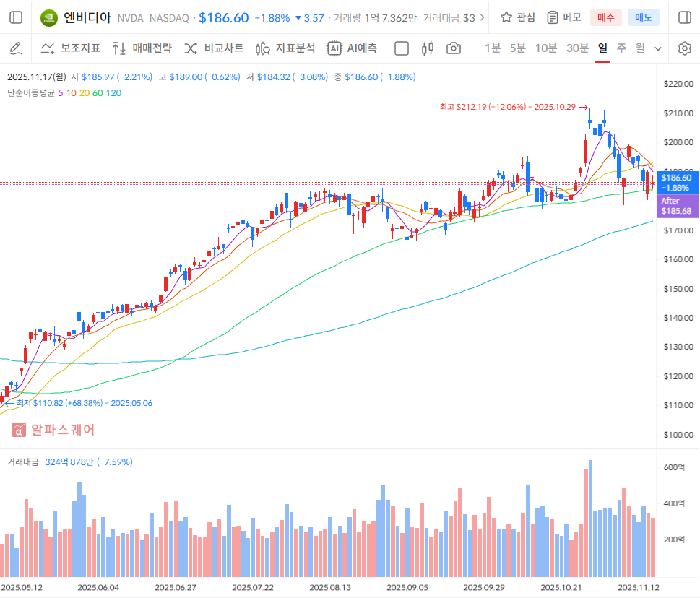Switch to 주 weekly interval
Screen dimensions: 700x598
(x=621, y=48)
